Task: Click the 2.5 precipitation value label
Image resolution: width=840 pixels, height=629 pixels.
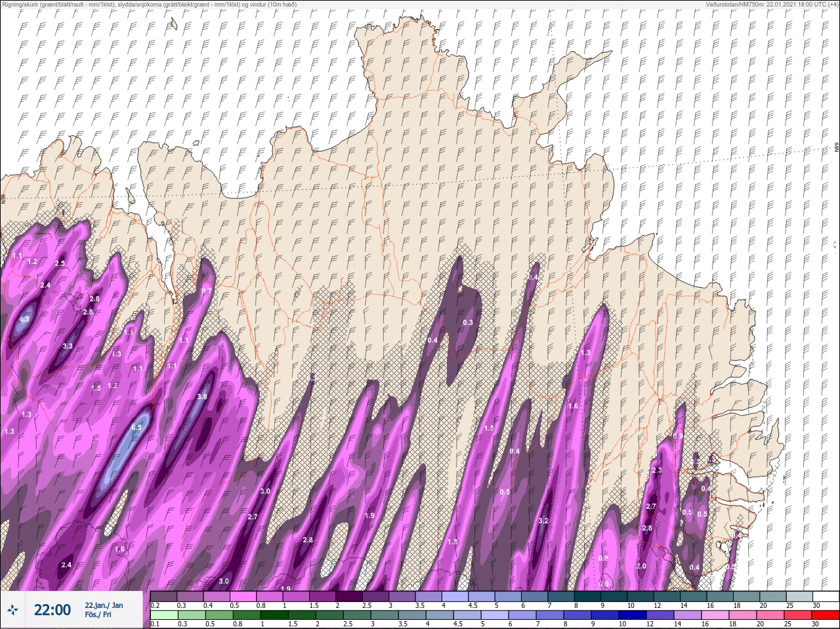Action: pos(60,263)
